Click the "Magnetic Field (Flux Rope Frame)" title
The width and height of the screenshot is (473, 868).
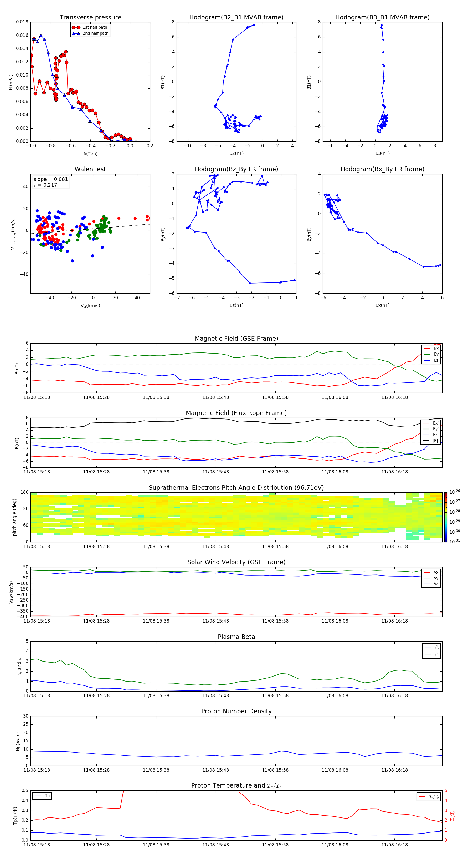[x=236, y=413]
